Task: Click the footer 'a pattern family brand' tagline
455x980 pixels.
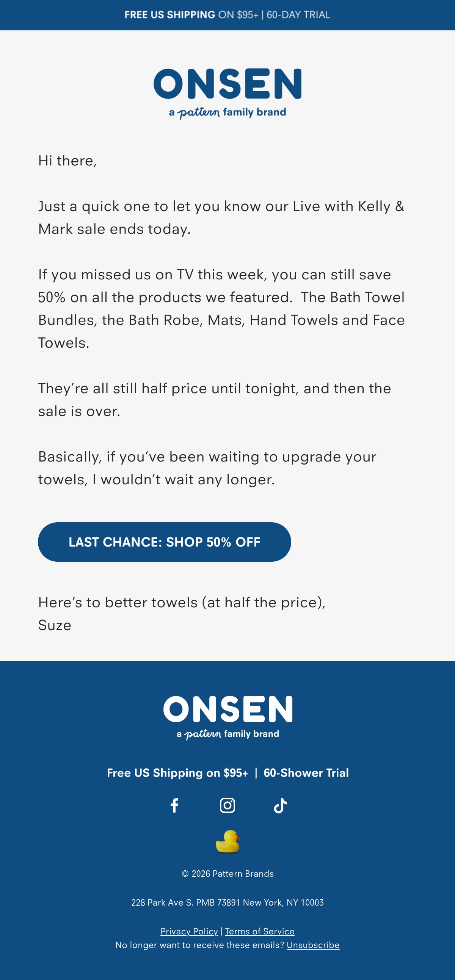Action: [x=228, y=734]
